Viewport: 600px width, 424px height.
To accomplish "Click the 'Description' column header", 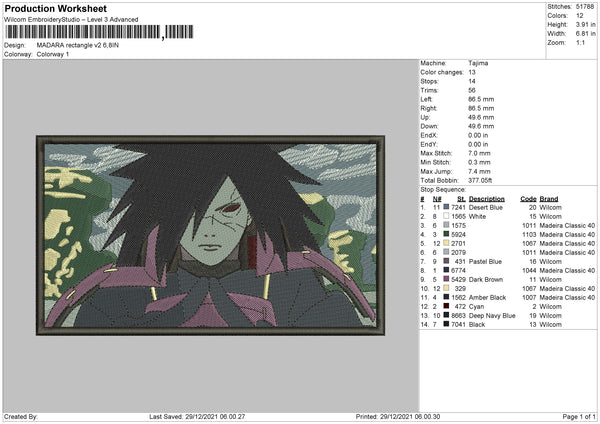I will tap(486, 199).
